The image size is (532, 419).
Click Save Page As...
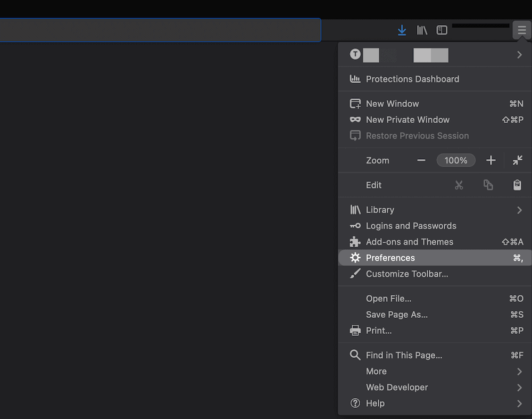[x=396, y=314]
